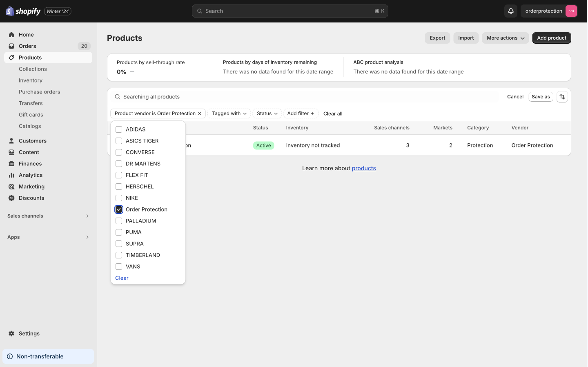Click the Orders count badge 20

84,46
